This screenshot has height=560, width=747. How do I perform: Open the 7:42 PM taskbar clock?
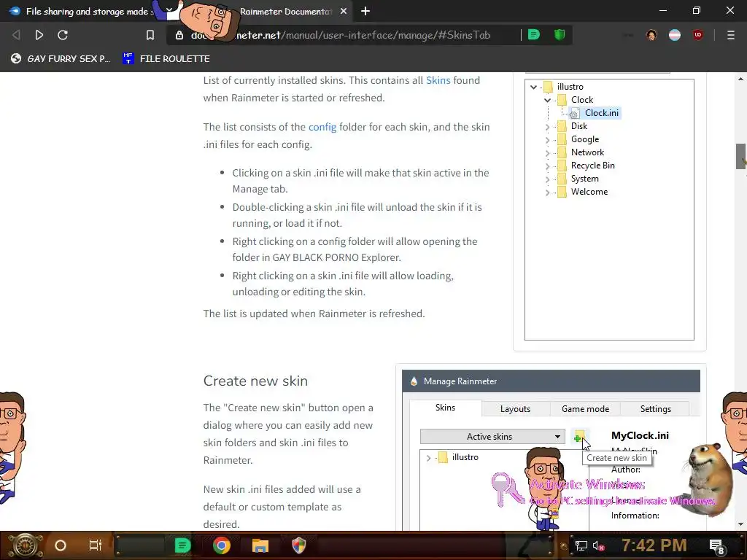click(654, 545)
